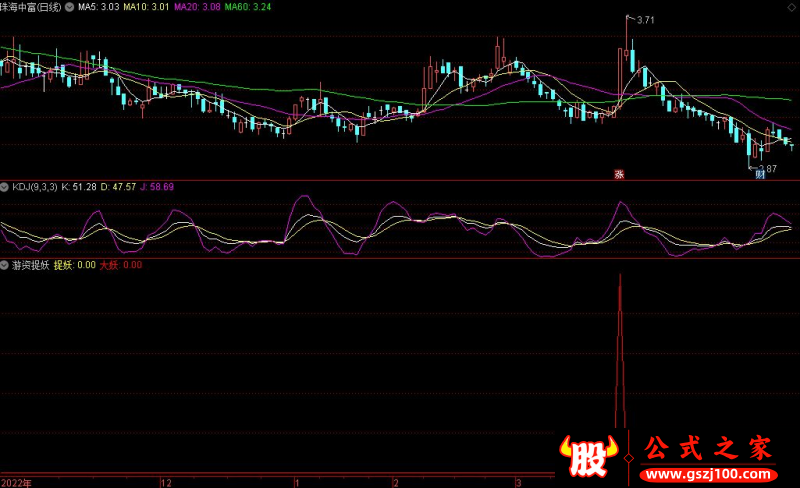Expand the KDJ(9,3,3) indicator dropdown
This screenshot has height=488, width=800.
click(4, 186)
